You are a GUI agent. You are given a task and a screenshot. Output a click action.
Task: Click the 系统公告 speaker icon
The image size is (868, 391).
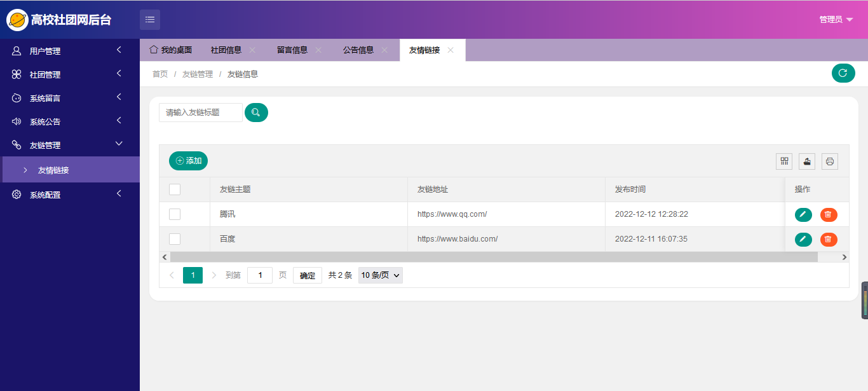pos(17,121)
